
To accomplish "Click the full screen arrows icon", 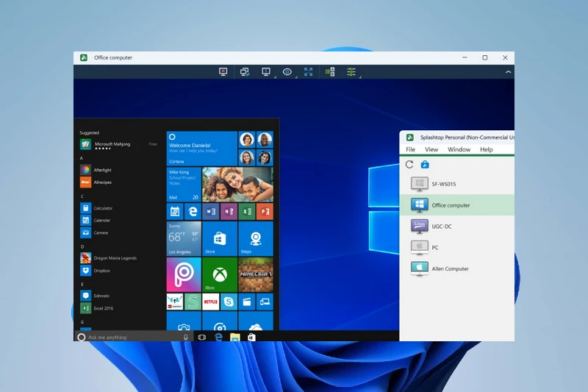I will [308, 71].
